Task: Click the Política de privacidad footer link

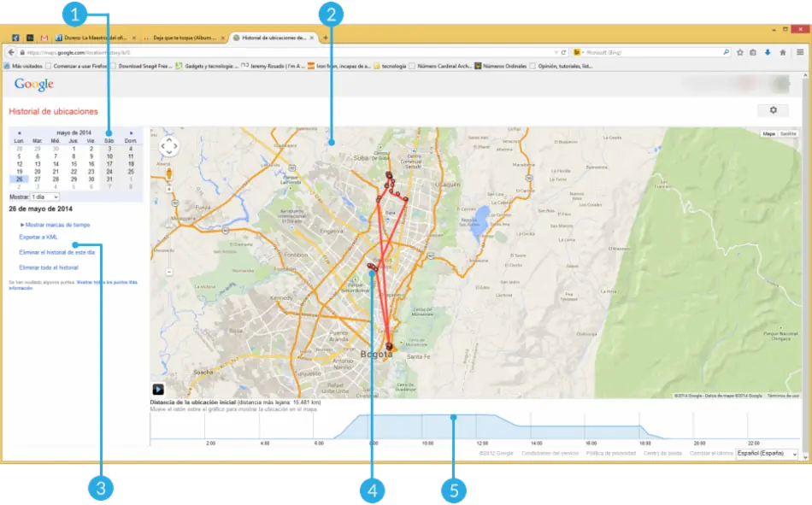Action: click(x=610, y=453)
